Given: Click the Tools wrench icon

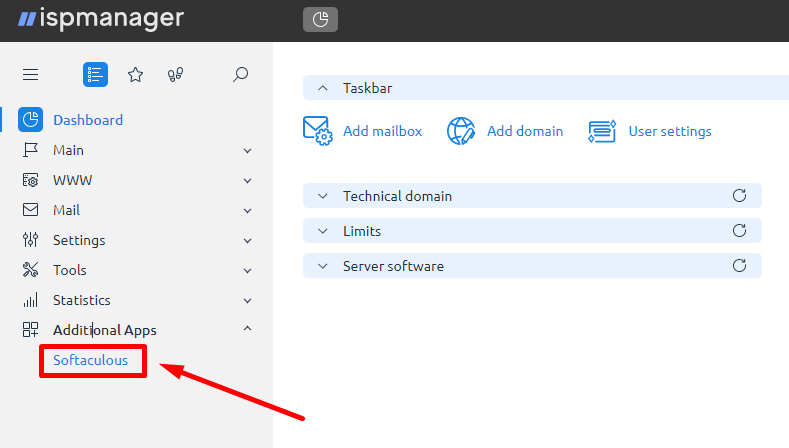Looking at the screenshot, I should click(30, 270).
